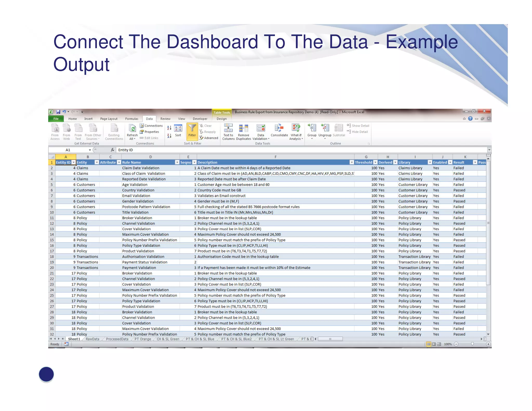Open Seqno filter dropdown

[x=194, y=162]
